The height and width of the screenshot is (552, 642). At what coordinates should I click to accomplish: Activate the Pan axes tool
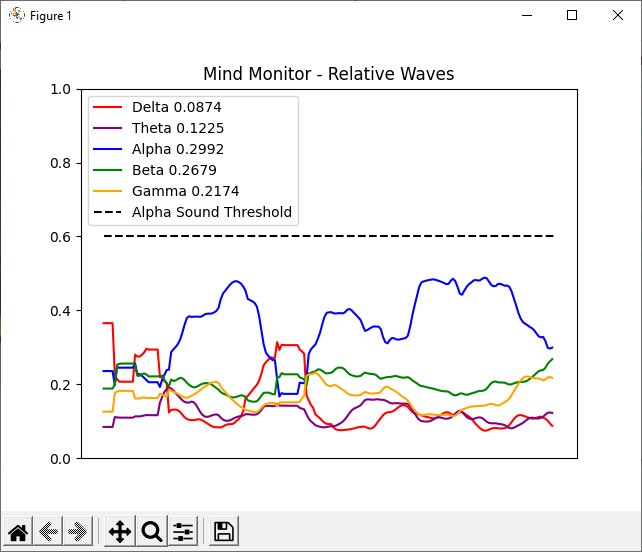coord(120,532)
